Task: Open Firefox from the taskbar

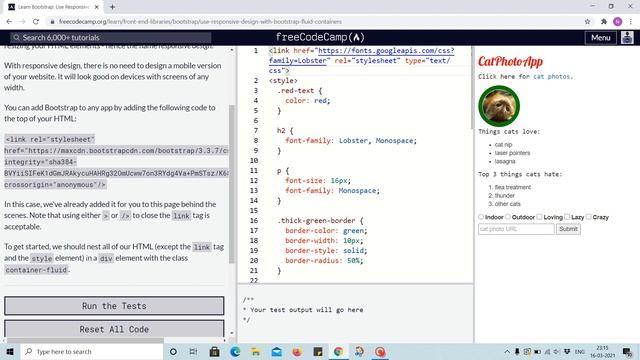Action: [297, 351]
